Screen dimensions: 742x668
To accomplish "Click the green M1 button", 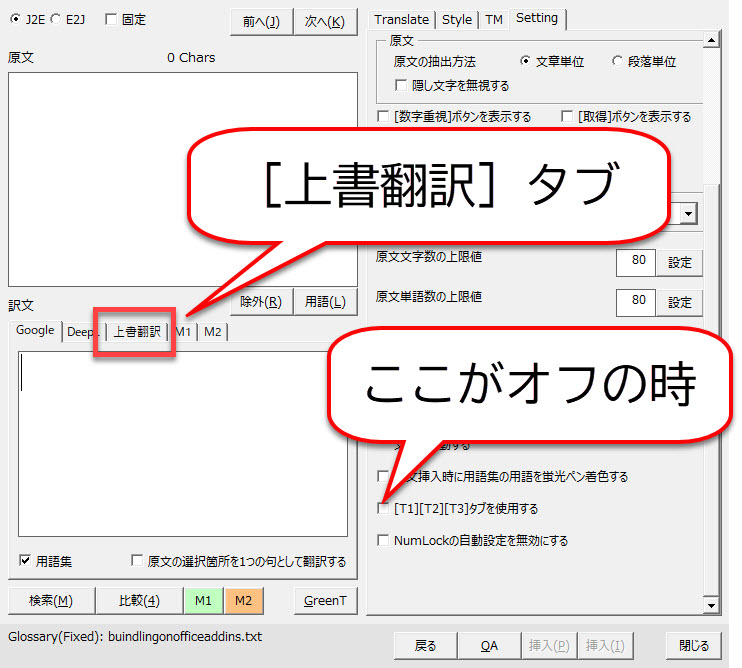I will 203,601.
